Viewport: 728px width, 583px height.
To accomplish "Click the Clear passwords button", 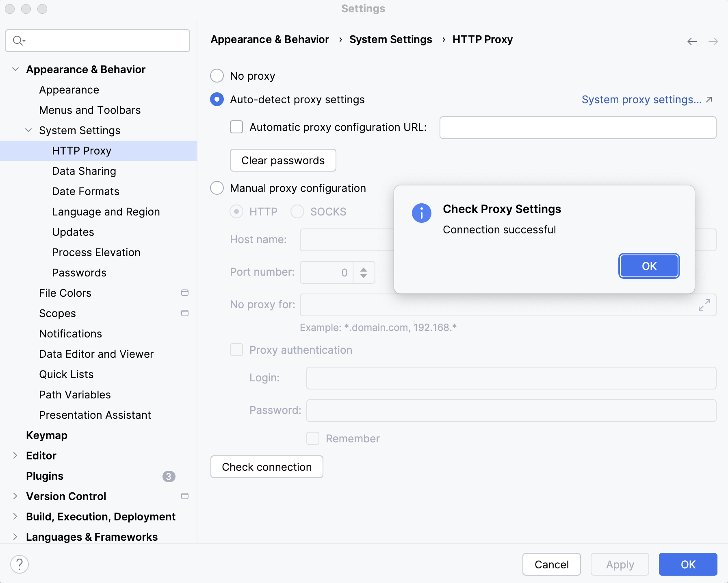I will click(x=283, y=160).
